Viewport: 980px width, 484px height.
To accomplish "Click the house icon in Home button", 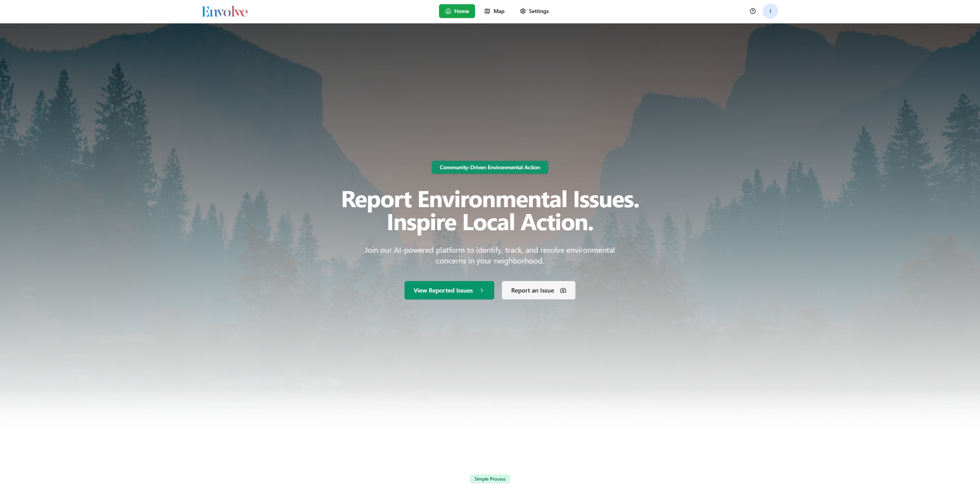I will (448, 11).
